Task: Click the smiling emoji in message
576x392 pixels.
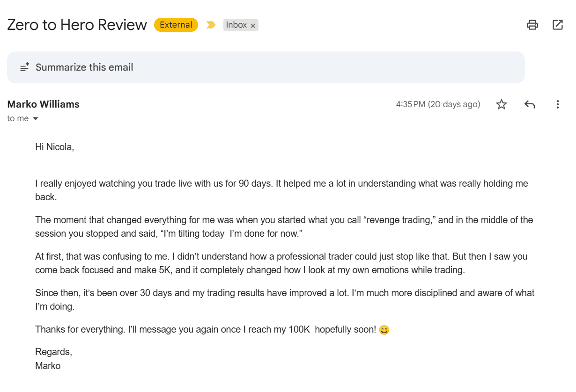Action: (x=384, y=330)
